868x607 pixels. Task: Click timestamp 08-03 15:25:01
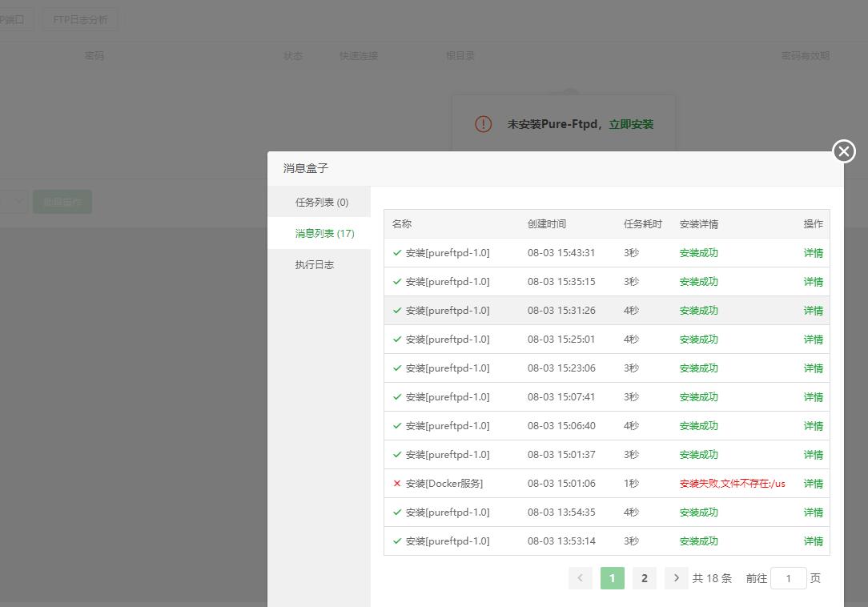coord(561,340)
